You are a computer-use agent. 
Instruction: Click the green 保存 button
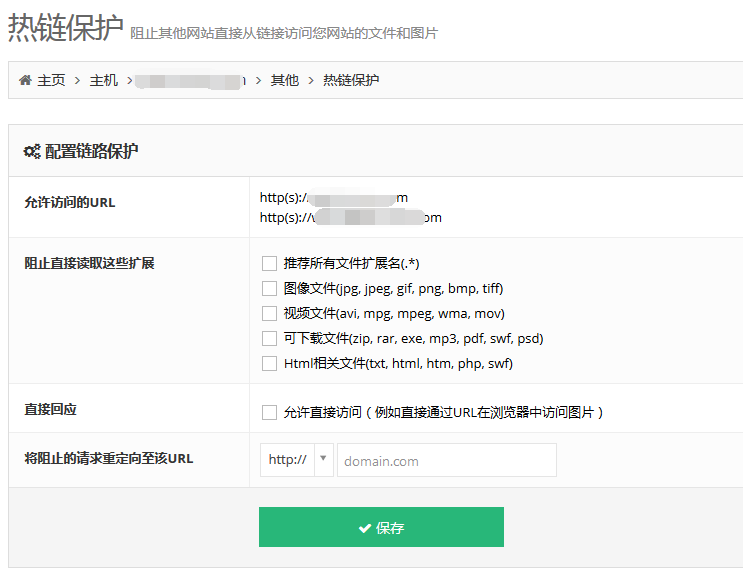coord(381,527)
